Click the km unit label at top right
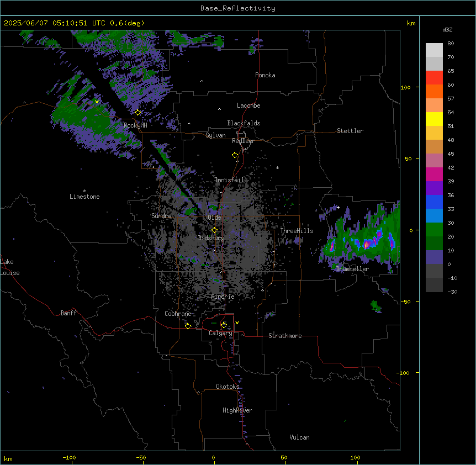Viewport: 476px width, 465px height. pos(411,23)
